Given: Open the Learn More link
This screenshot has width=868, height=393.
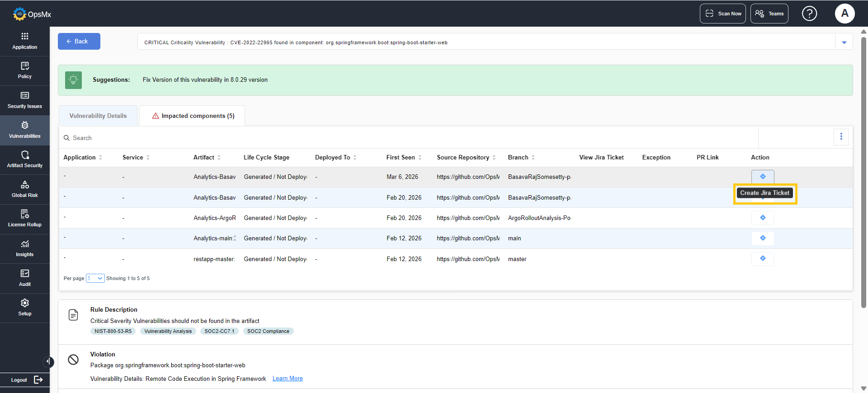Looking at the screenshot, I should click(x=288, y=379).
